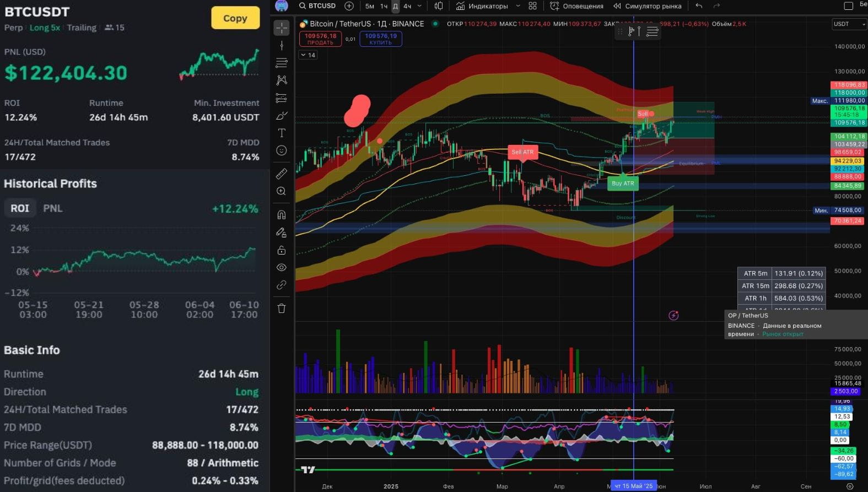Click the PNL mini sparkline chart
The width and height of the screenshot is (868, 492).
[x=219, y=64]
